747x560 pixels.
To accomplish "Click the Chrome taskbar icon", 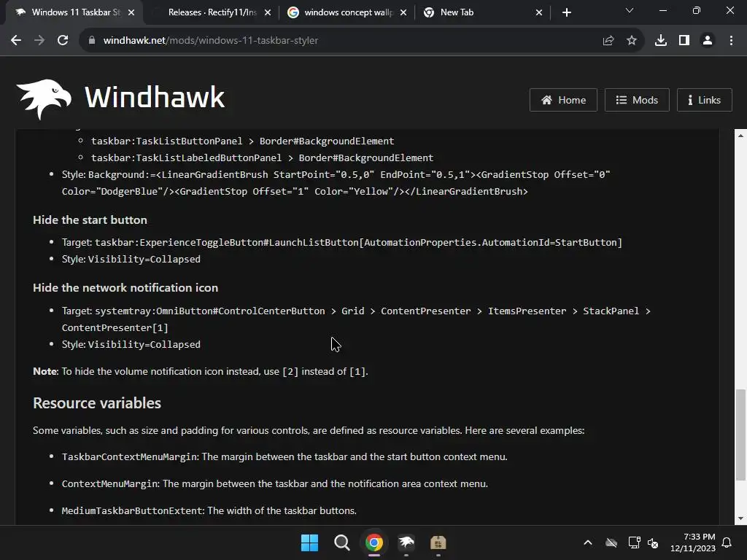I will [x=374, y=542].
